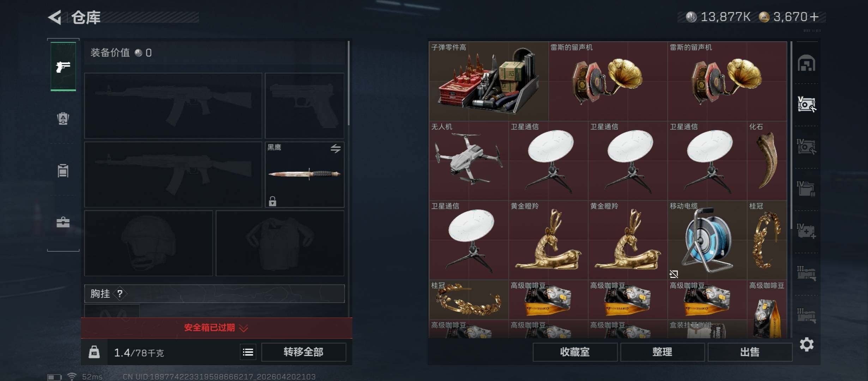
Task: Open the medical briefcase sidebar icon
Action: click(x=63, y=222)
